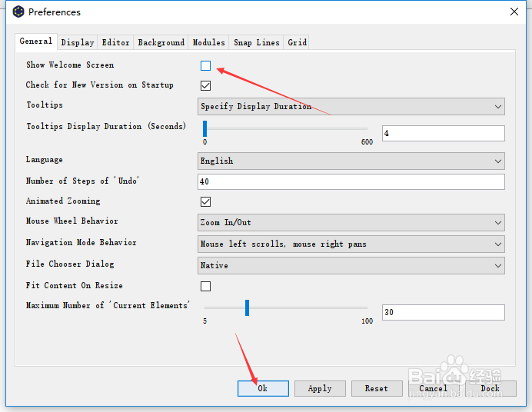Click the Maximum Number of Current Elements slider
The height and width of the screenshot is (412, 532).
[x=285, y=307]
